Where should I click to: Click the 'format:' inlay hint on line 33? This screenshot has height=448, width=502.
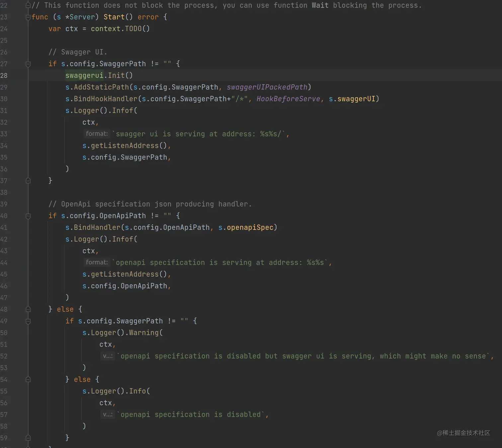[x=97, y=134]
